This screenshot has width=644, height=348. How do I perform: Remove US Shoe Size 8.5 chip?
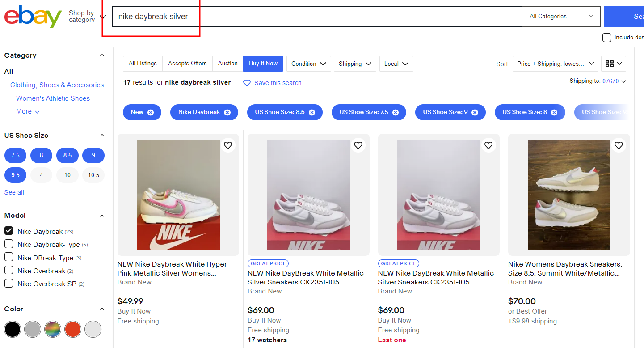(312, 112)
